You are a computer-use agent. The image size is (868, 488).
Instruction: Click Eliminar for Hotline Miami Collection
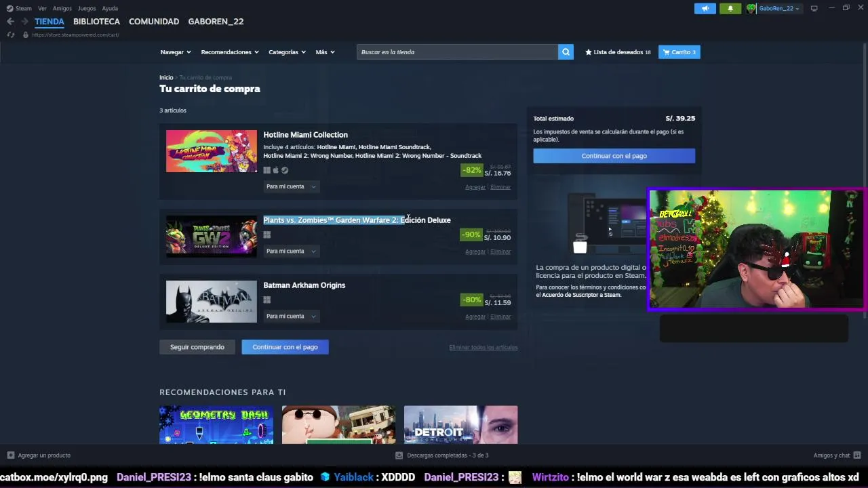click(500, 187)
